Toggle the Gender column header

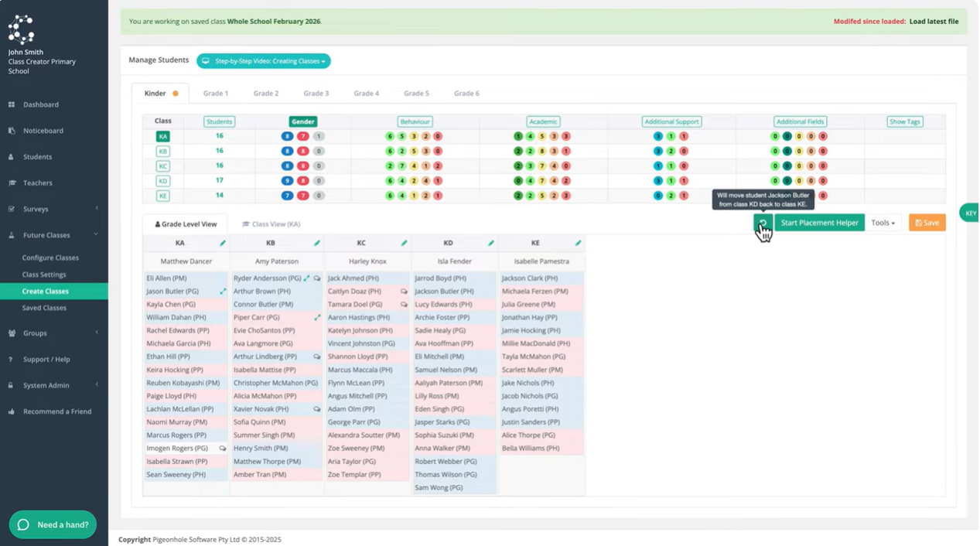(x=302, y=121)
